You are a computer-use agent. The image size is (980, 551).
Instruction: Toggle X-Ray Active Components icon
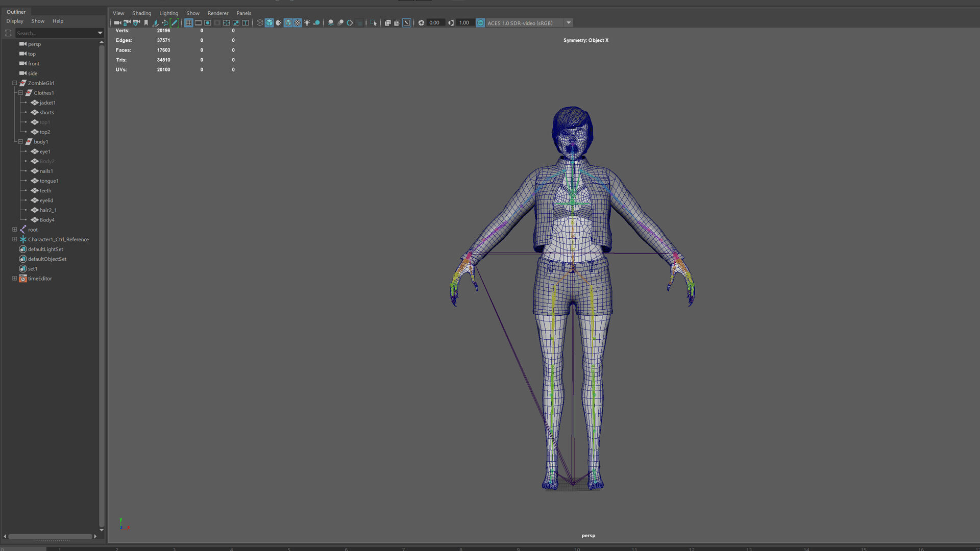[397, 23]
